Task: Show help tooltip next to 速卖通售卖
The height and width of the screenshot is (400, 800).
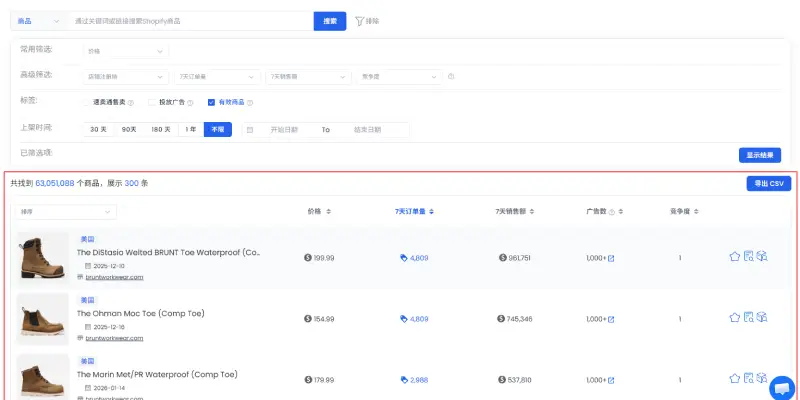Action: point(131,103)
